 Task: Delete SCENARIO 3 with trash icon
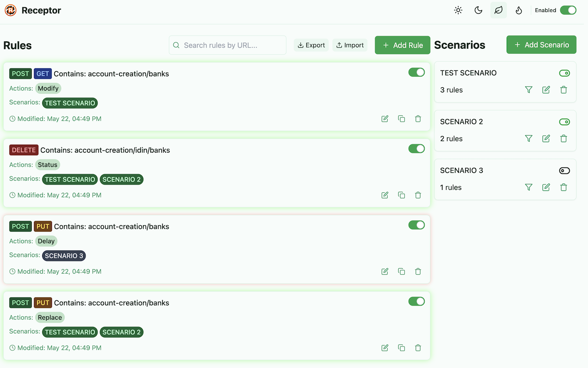(564, 187)
